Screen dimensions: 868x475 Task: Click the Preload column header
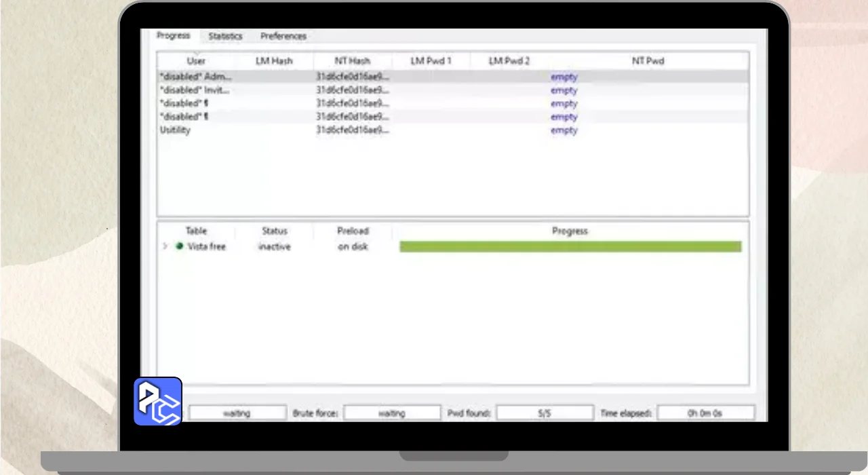[x=353, y=231]
